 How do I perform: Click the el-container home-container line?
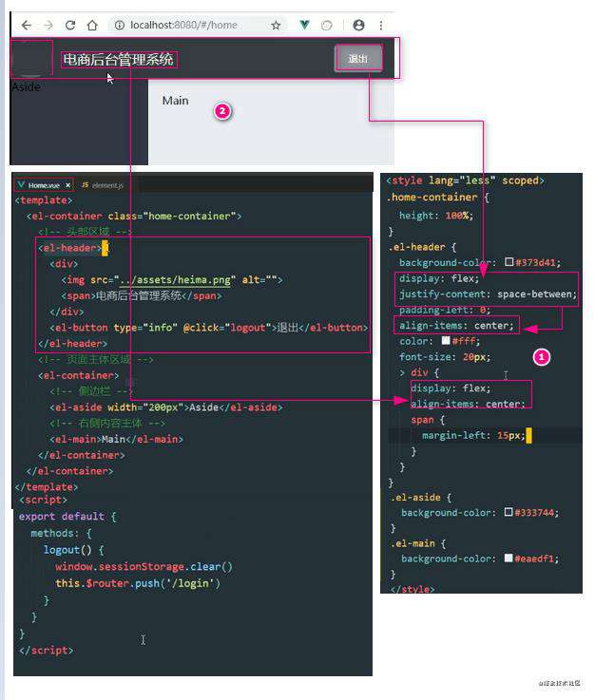click(134, 216)
